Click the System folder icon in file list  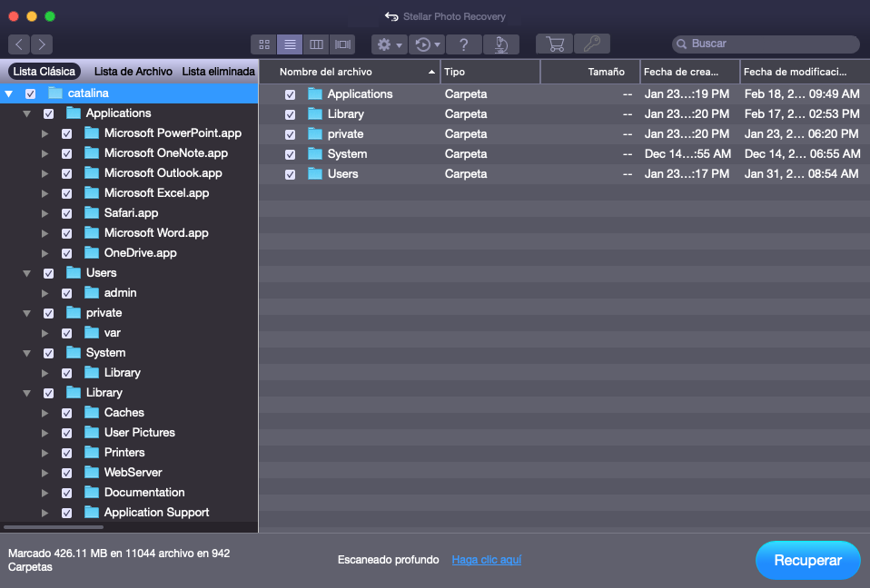coord(315,153)
